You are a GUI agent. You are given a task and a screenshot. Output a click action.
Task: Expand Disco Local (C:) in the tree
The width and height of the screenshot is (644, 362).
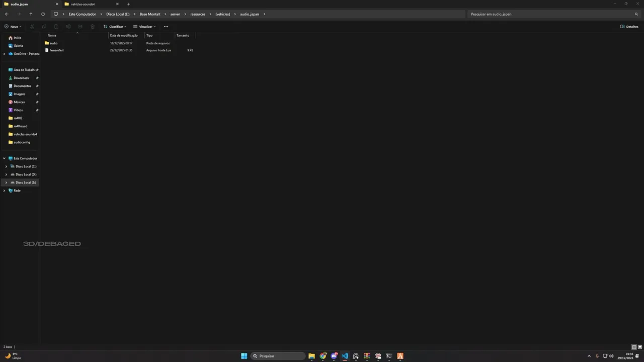click(x=6, y=166)
